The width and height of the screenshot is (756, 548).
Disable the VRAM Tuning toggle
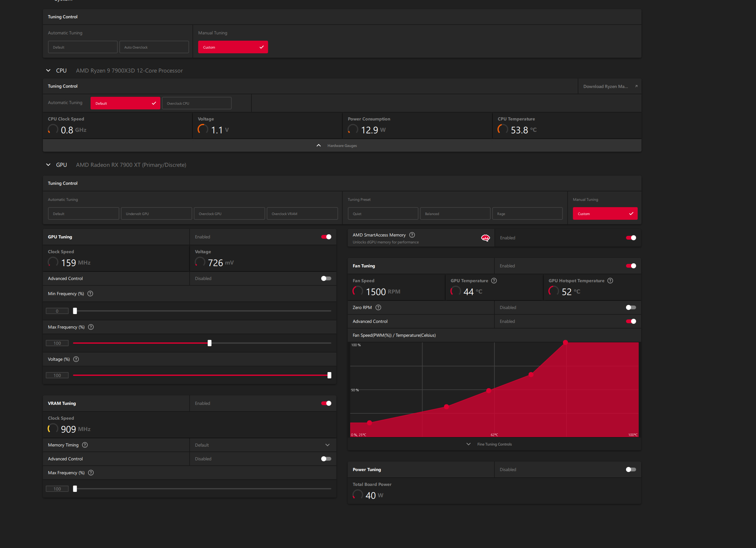(326, 403)
